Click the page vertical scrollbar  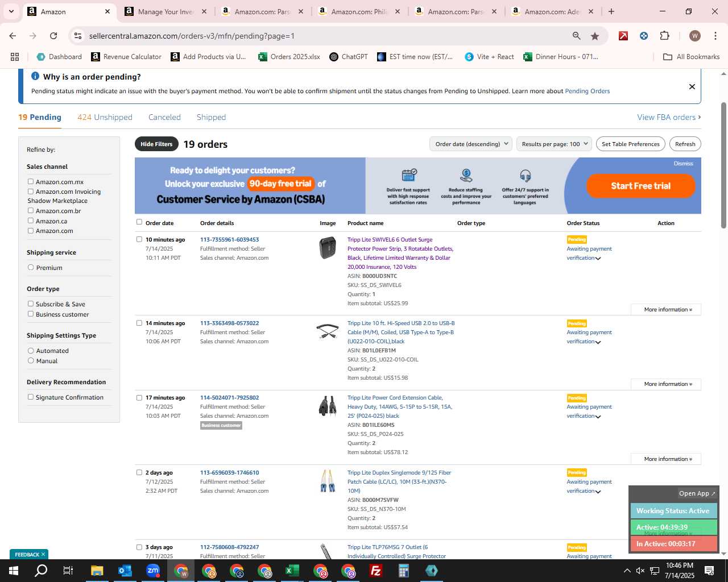pos(723,165)
